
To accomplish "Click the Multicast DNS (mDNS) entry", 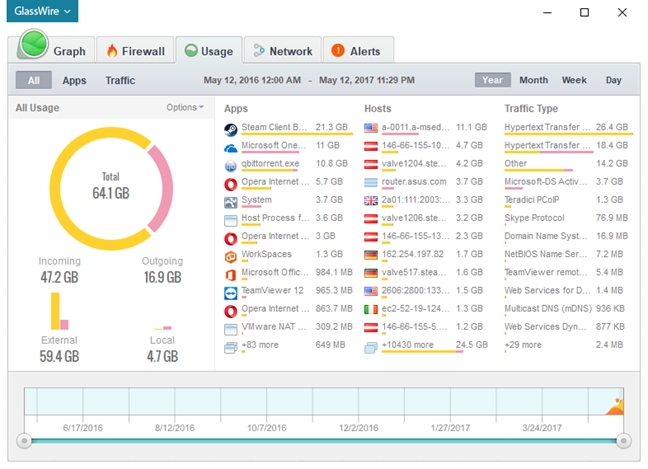I will click(x=548, y=308).
